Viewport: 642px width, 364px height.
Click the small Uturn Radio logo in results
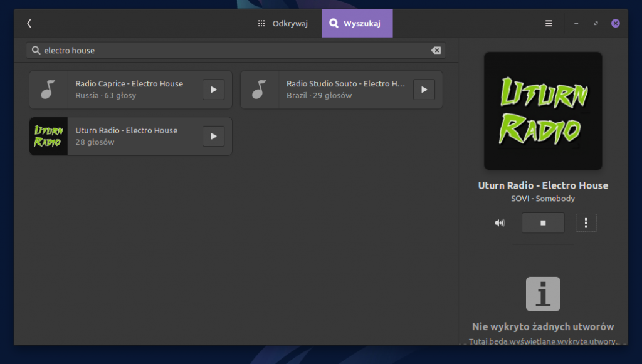click(x=48, y=136)
